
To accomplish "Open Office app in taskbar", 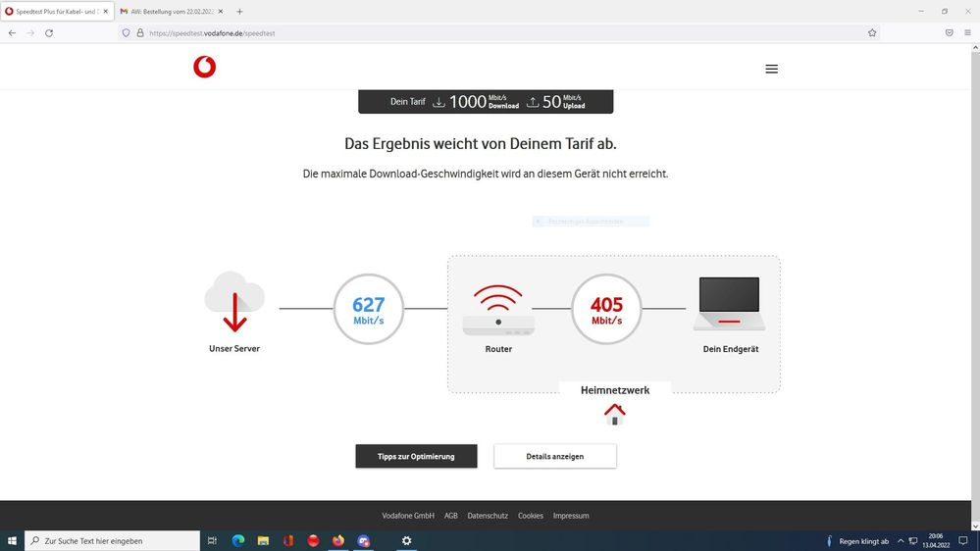I will coord(288,540).
